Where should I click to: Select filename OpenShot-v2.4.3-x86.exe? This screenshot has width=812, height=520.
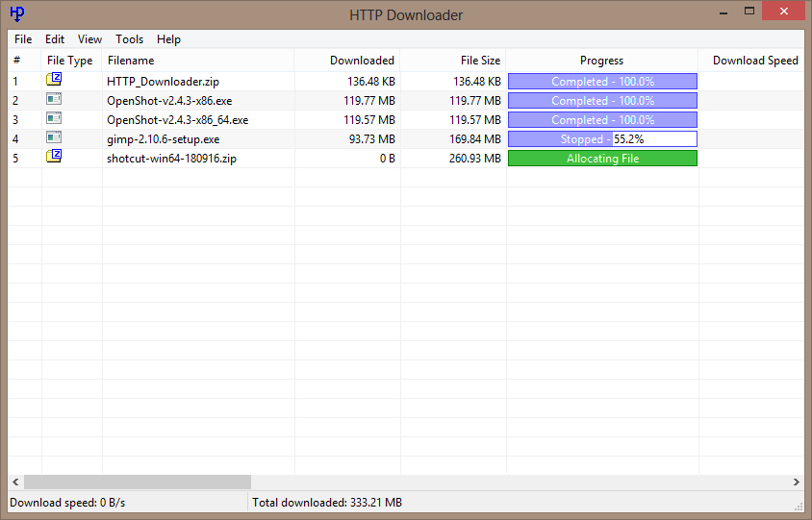169,101
